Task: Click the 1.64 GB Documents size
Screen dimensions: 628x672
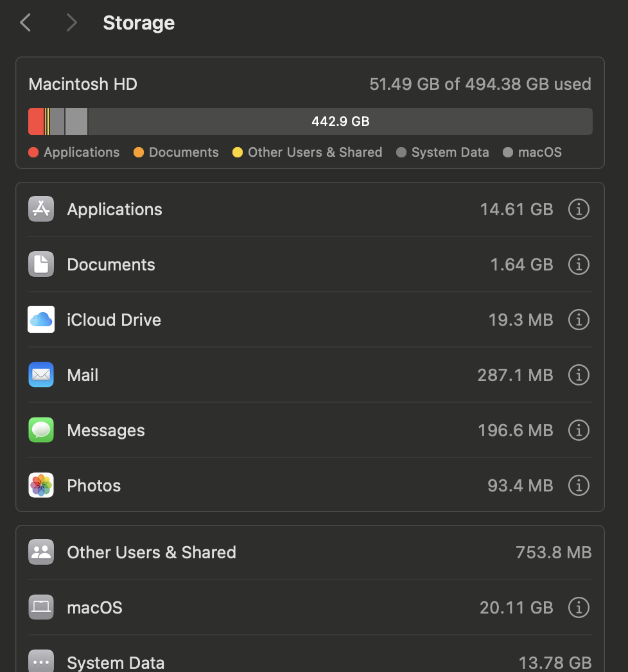Action: pos(521,265)
